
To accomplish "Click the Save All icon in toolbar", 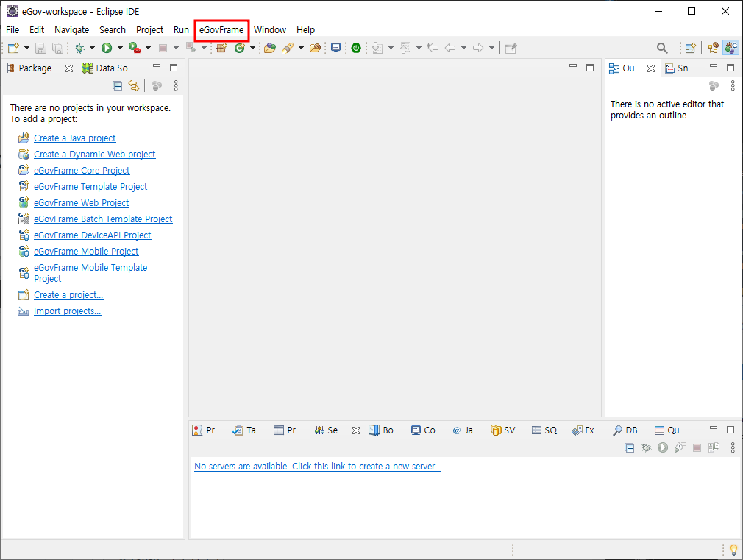I will (57, 48).
